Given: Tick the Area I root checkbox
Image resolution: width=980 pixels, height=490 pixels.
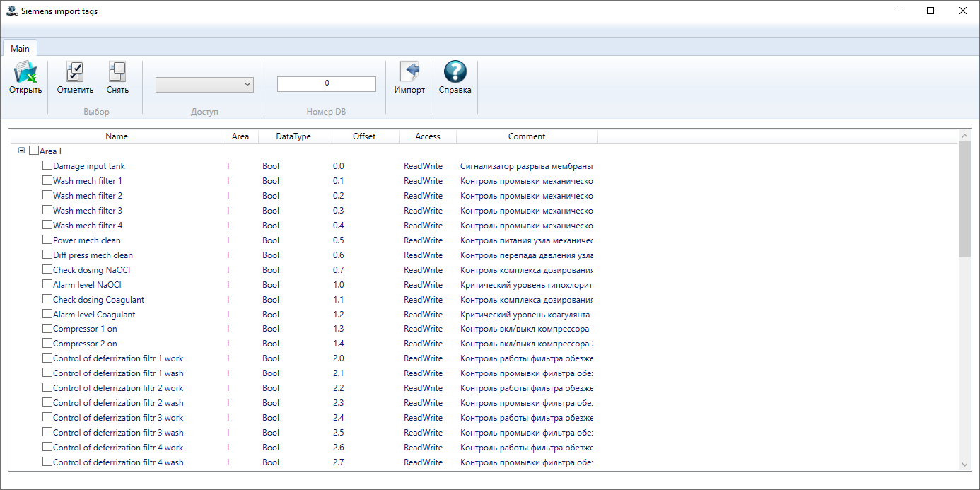Looking at the screenshot, I should click(34, 151).
